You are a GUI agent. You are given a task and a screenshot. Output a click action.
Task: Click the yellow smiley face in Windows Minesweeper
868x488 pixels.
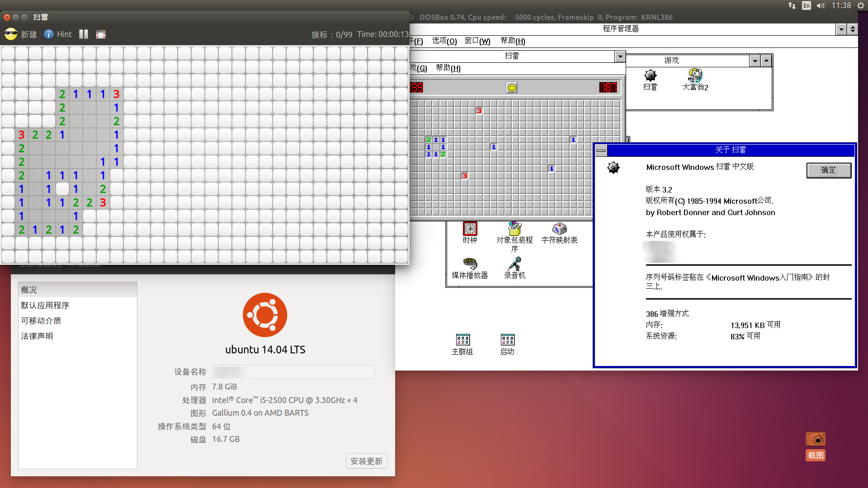point(512,88)
